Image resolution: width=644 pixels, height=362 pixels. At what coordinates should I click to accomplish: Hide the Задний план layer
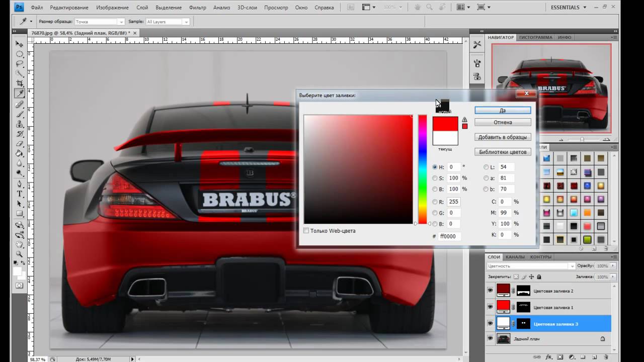coord(490,339)
